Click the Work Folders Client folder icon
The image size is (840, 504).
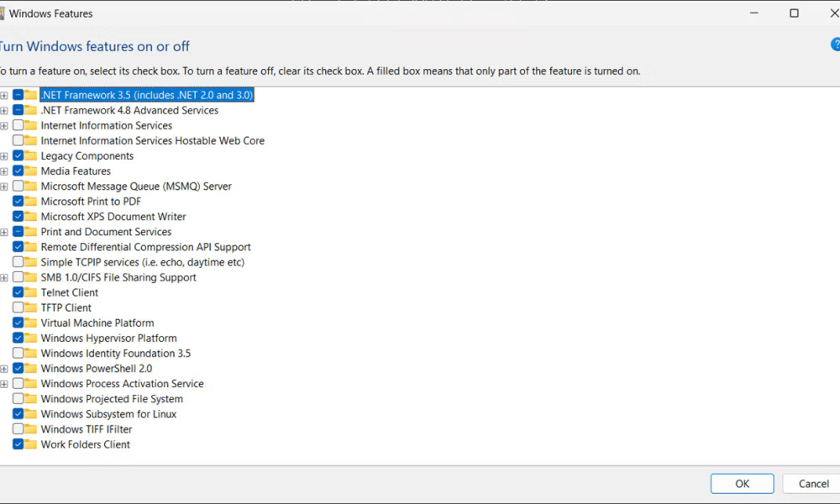(30, 444)
